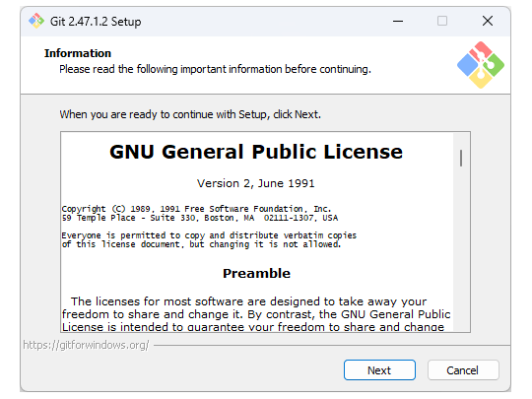Click the Next button

click(x=379, y=370)
